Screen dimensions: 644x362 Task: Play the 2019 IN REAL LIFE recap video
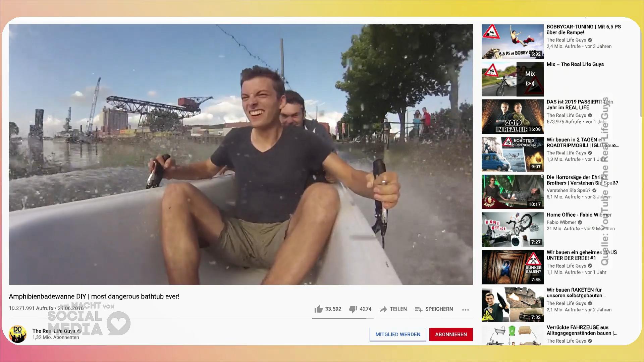click(512, 116)
